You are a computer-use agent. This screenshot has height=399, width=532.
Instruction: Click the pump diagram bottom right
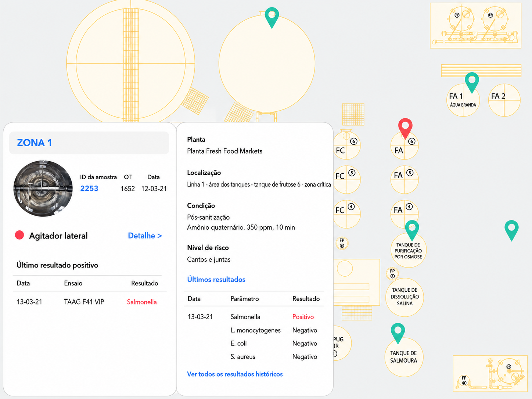pos(490,373)
